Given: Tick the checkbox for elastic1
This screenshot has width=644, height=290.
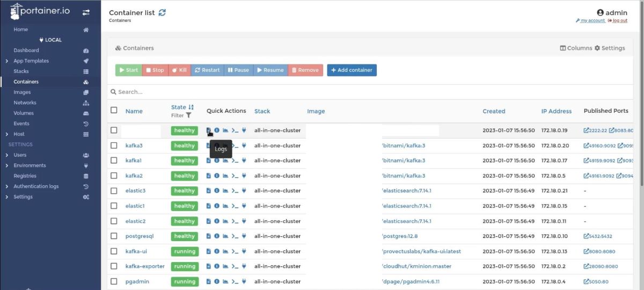Looking at the screenshot, I should (114, 206).
